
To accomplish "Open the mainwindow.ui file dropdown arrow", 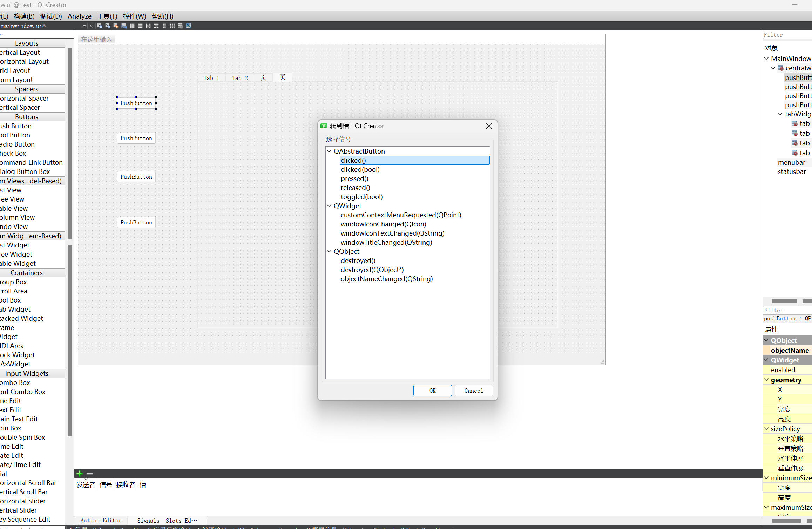I will coord(84,26).
